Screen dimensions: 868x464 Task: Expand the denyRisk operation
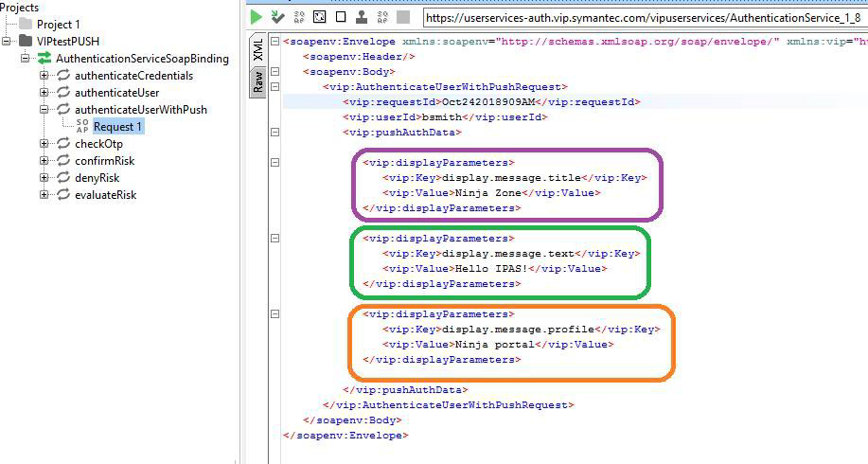click(44, 178)
